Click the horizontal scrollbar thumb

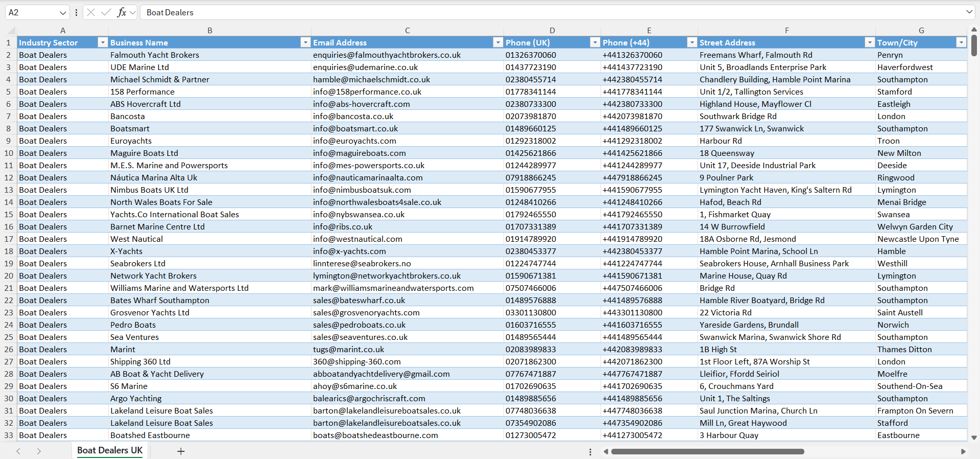tap(708, 451)
